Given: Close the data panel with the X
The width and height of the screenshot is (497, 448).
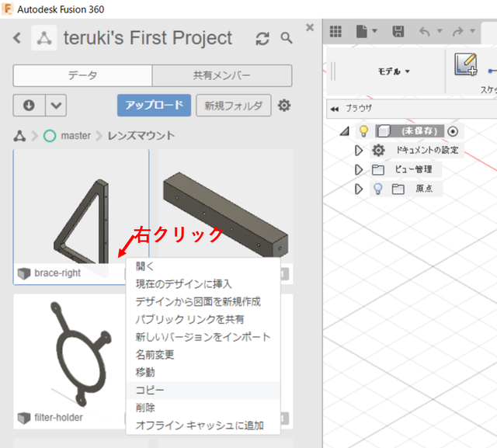Looking at the screenshot, I should [x=310, y=28].
